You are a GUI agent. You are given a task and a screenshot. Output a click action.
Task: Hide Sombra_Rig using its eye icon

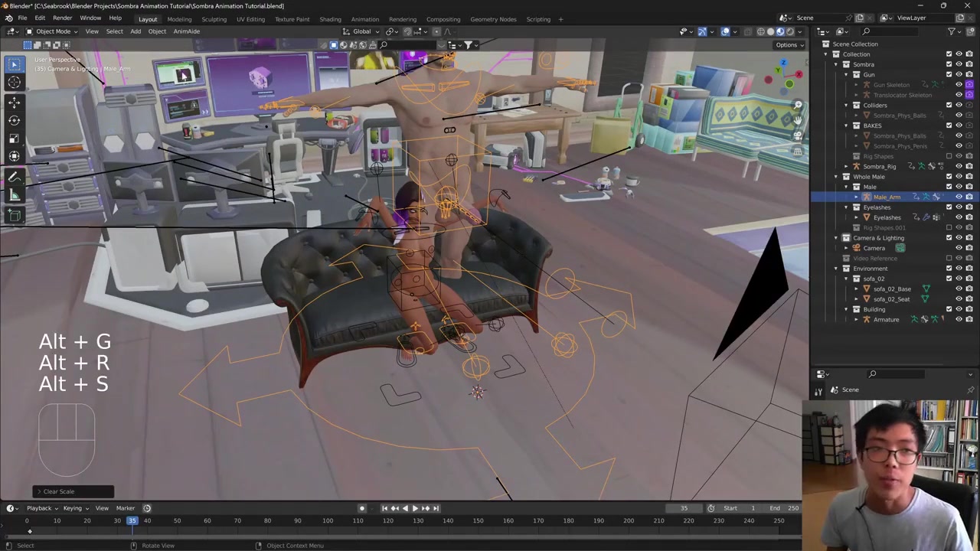point(959,166)
